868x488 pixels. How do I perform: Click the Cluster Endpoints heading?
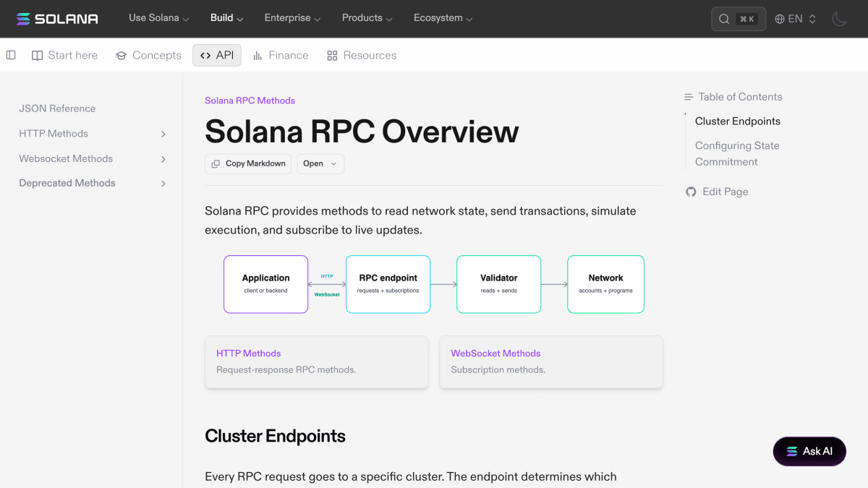tap(275, 436)
